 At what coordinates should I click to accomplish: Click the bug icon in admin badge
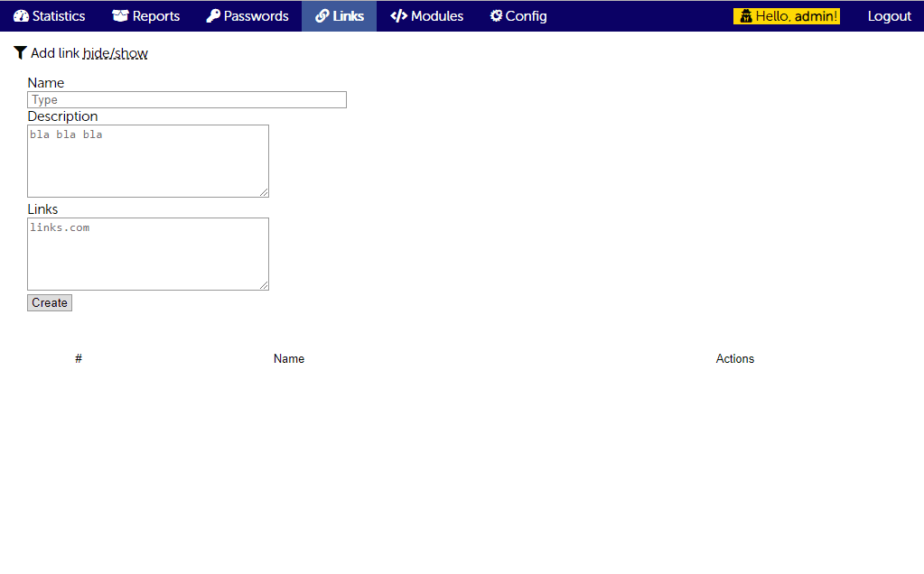point(746,15)
